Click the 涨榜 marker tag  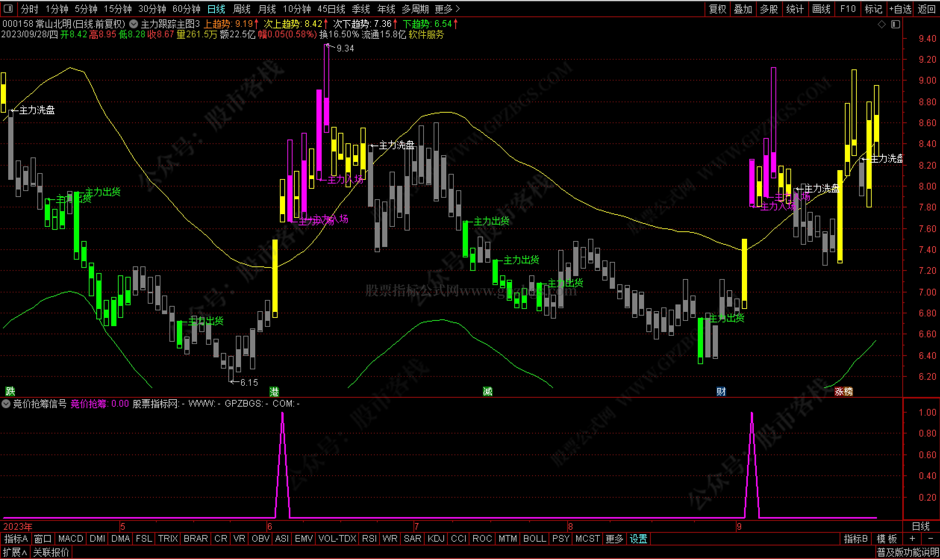[x=843, y=392]
